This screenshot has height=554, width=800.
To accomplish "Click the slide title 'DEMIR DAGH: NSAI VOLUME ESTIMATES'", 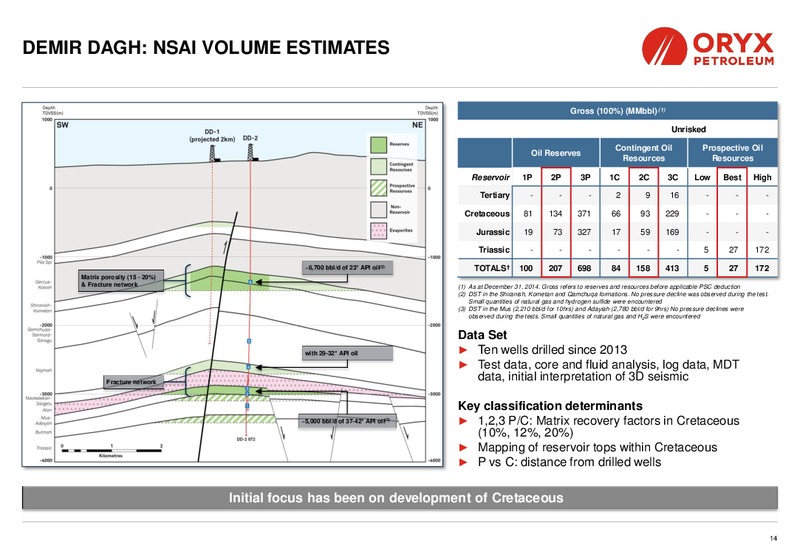I will [x=206, y=47].
